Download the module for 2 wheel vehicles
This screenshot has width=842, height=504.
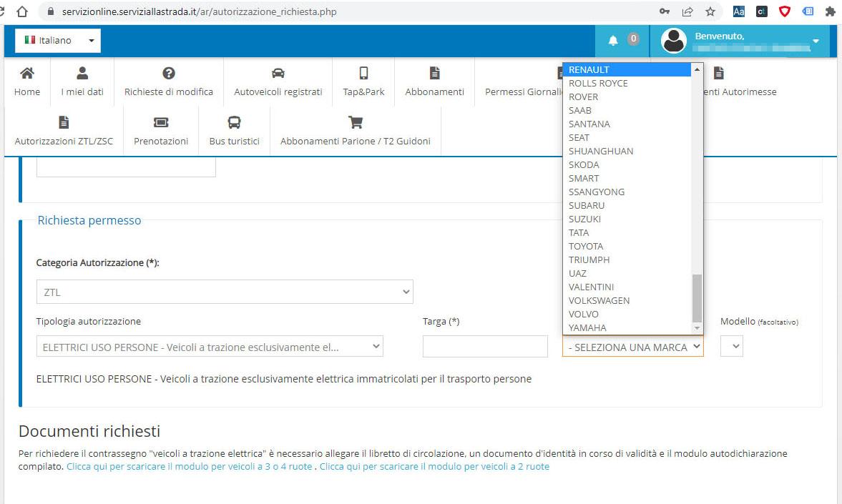click(x=434, y=466)
